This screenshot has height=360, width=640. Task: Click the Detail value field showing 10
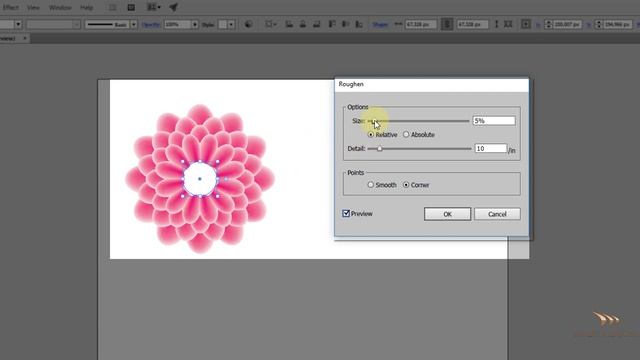490,149
